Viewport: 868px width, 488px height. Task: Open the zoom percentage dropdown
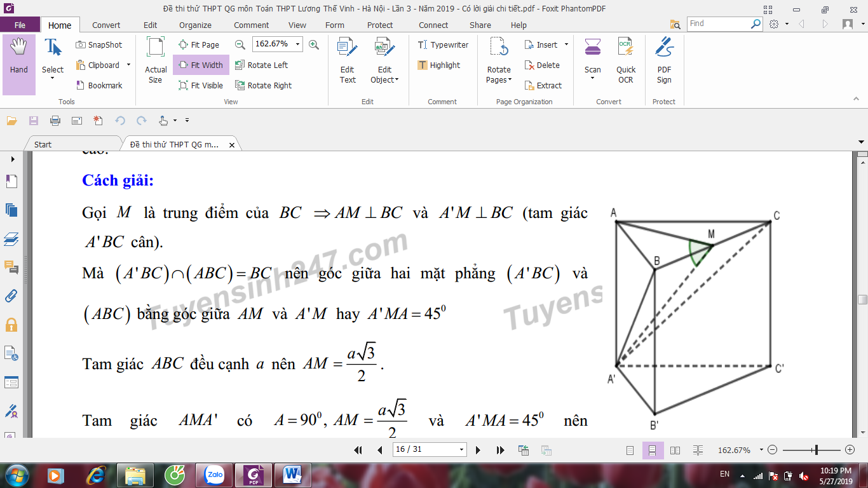point(298,44)
